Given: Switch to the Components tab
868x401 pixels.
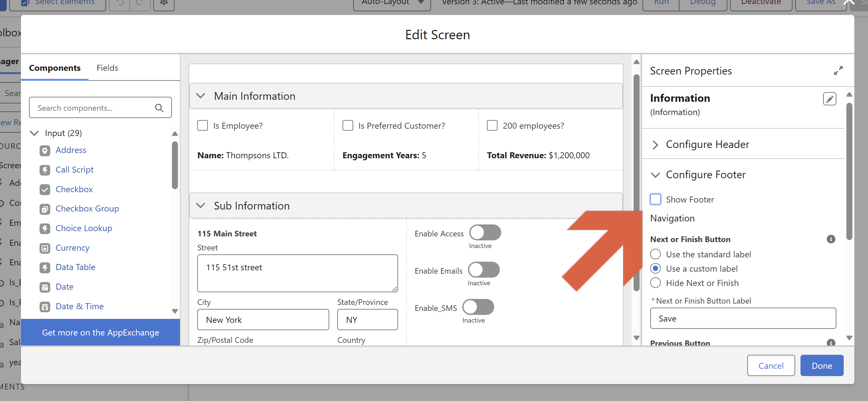Looking at the screenshot, I should pos(55,68).
